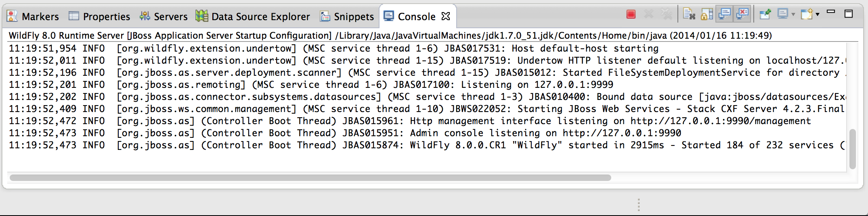
Task: Click the Open Console icon
Action: click(807, 15)
